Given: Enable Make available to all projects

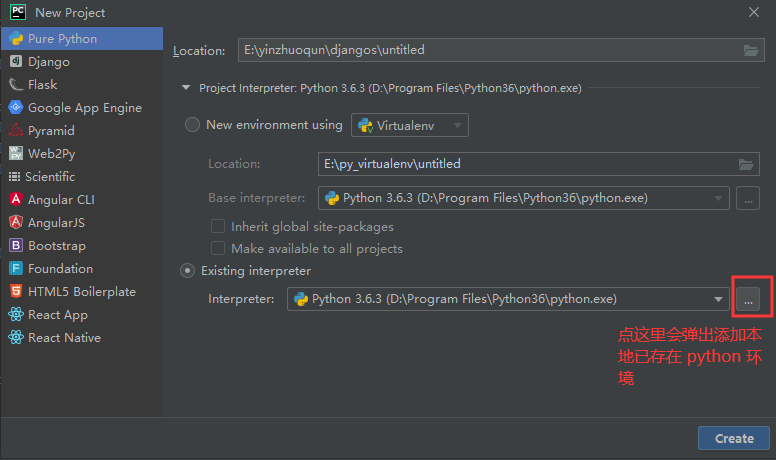Looking at the screenshot, I should pos(218,248).
